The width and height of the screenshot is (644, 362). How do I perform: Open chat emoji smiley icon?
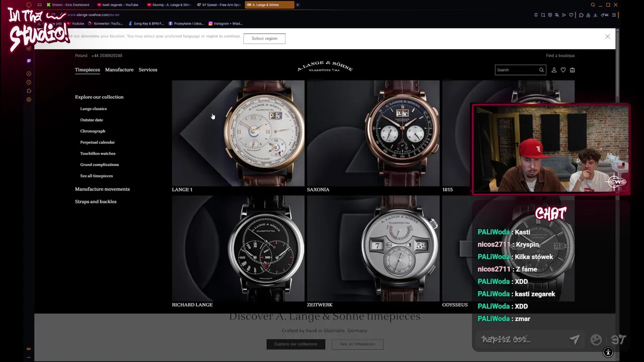pos(596,340)
